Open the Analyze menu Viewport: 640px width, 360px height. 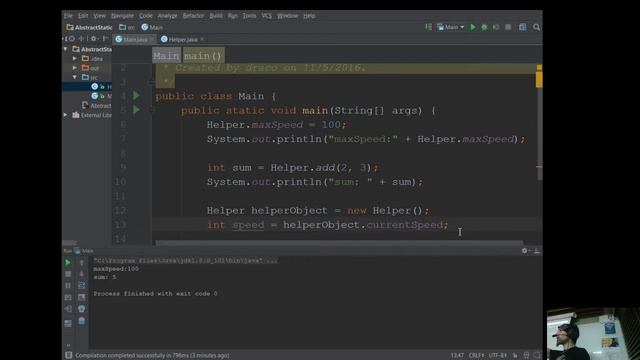tap(167, 16)
